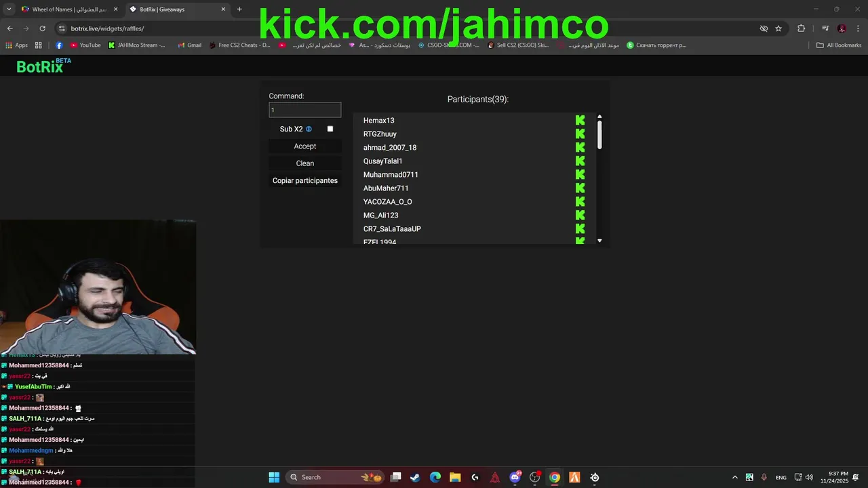Focus the Command input field
Viewport: 868px width, 488px height.
305,110
